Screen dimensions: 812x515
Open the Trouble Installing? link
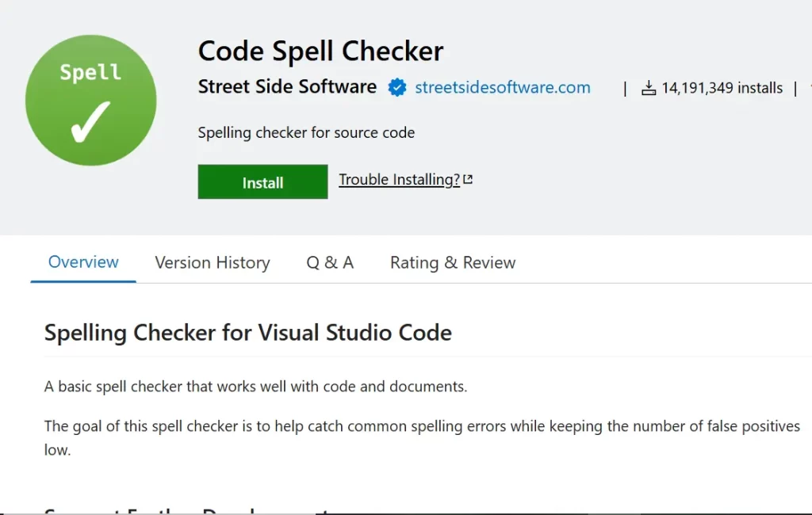[x=400, y=179]
